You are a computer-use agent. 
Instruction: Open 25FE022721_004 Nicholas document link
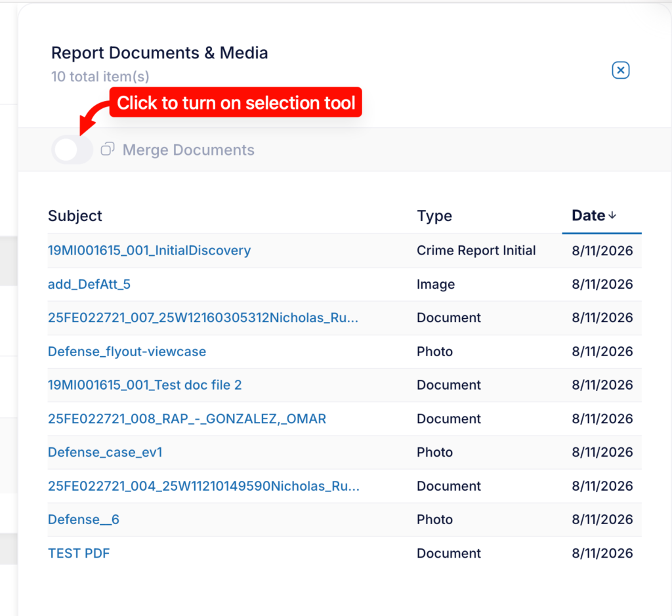coord(203,485)
